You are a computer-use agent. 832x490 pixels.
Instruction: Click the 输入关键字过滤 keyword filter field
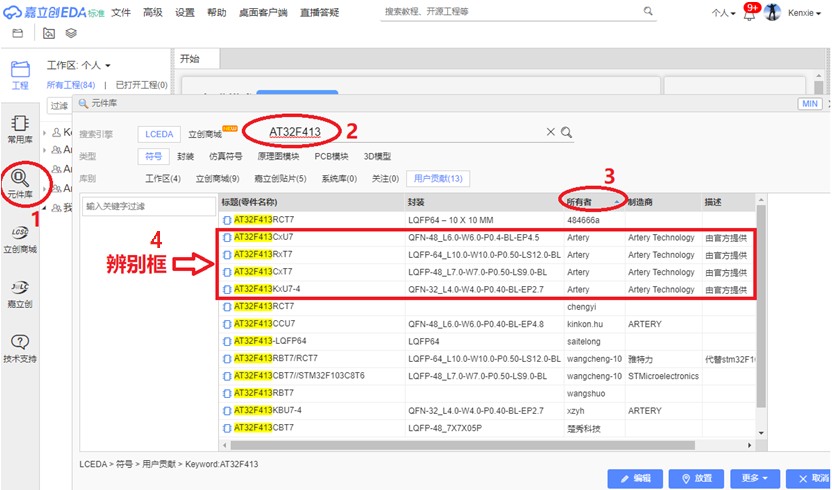[x=147, y=206]
